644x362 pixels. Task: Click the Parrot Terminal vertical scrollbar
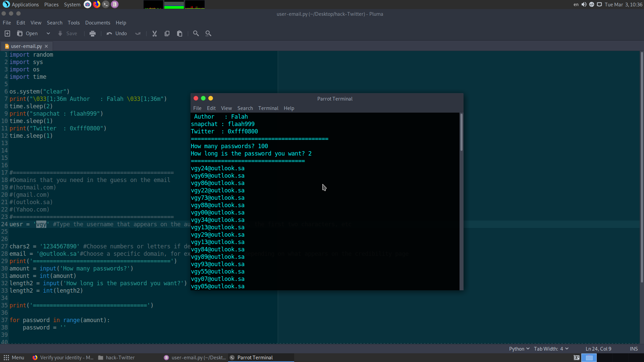(x=462, y=132)
